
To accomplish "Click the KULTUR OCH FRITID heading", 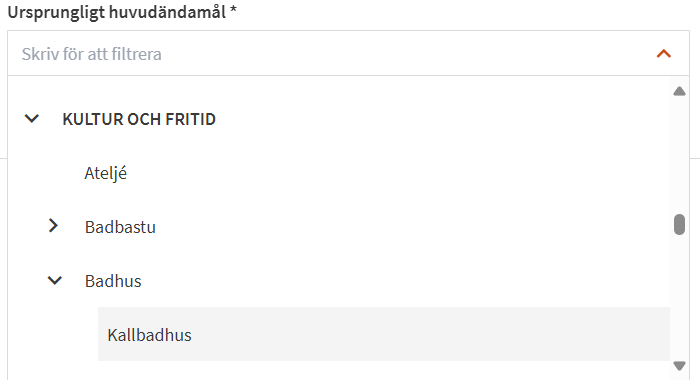I will tap(139, 119).
